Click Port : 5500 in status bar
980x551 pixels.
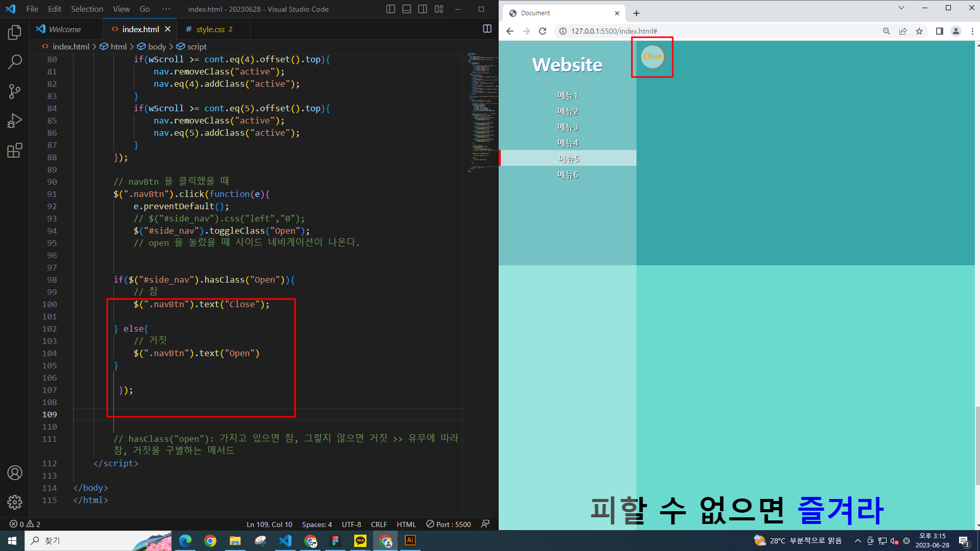(449, 524)
